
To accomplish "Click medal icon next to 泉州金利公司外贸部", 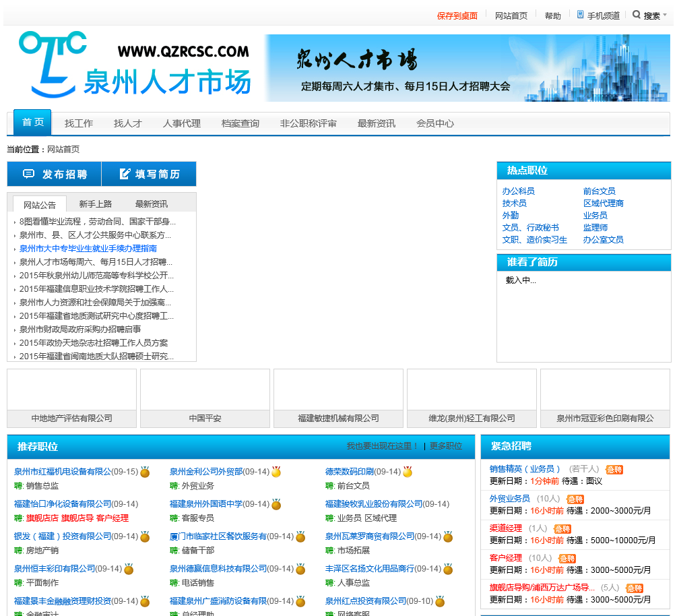I will coord(276,472).
